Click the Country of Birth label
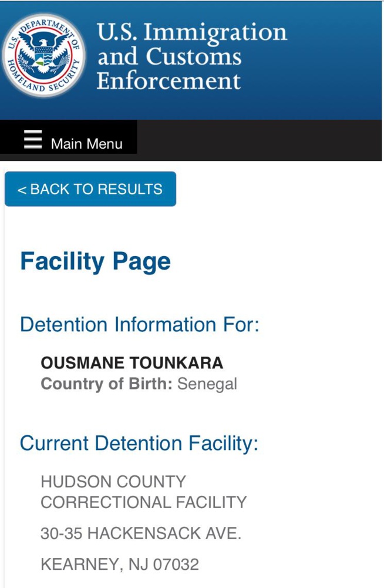The height and width of the screenshot is (588, 384). click(x=106, y=384)
